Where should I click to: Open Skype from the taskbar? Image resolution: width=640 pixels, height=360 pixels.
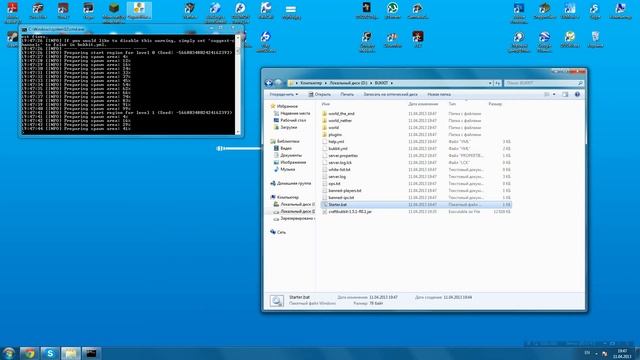[50, 353]
